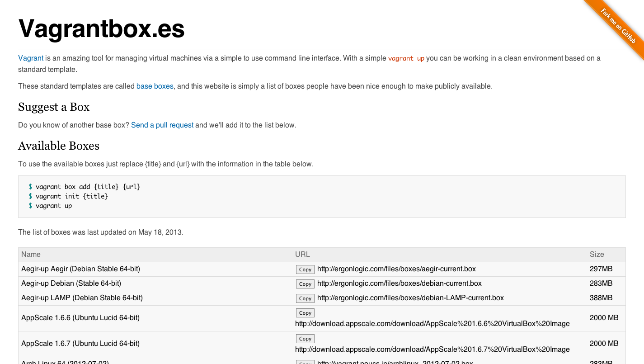This screenshot has width=644, height=364.
Task: Click the AppScale%201.6.7 download URL text
Action: 432,350
